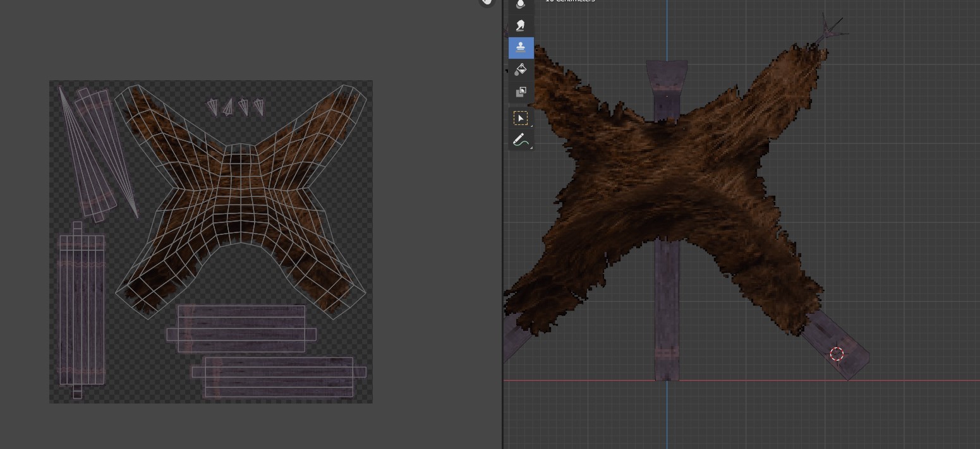Activate the Select Box tool

coord(521,119)
